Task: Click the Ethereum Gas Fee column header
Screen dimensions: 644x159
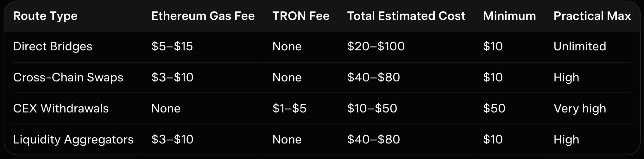Action: pos(203,16)
